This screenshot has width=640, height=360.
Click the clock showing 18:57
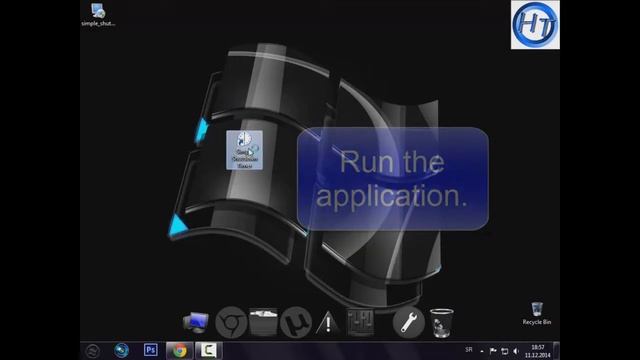pos(538,351)
